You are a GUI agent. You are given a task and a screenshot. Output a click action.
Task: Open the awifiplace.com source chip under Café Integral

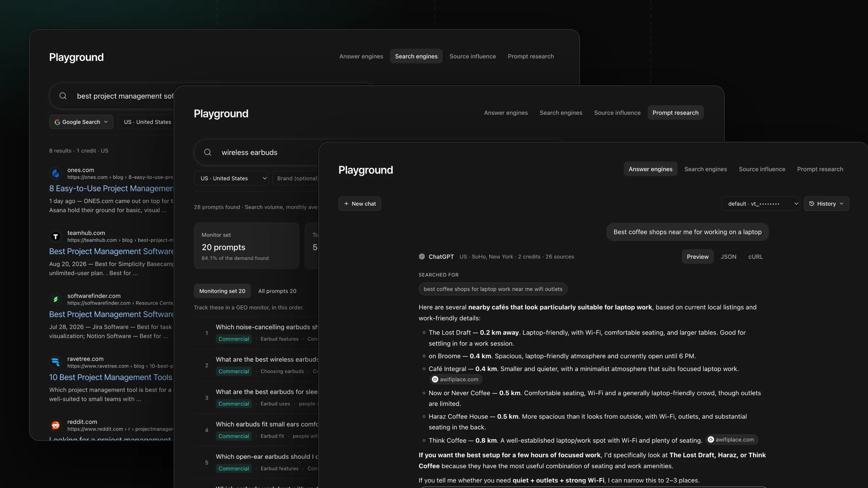[456, 379]
